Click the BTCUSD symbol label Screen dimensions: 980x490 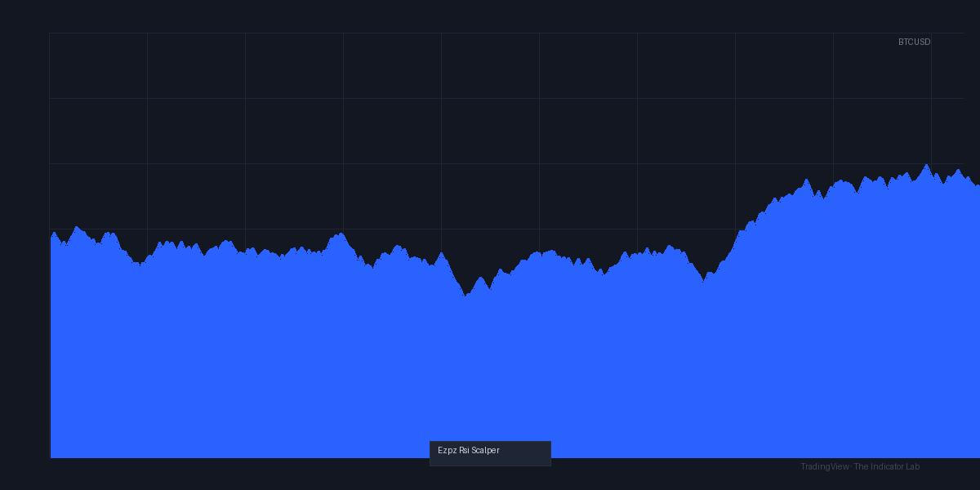click(x=914, y=42)
